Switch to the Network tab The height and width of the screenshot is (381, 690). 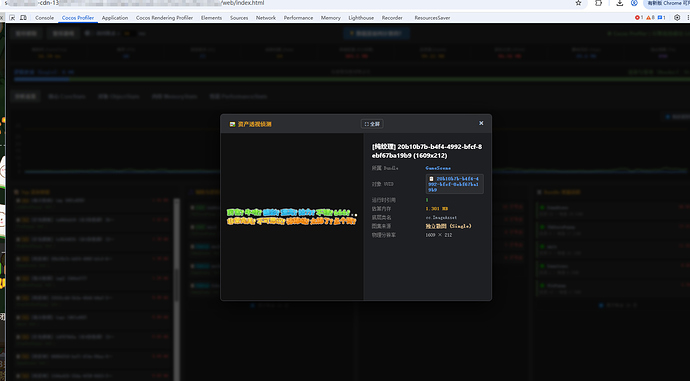click(266, 18)
